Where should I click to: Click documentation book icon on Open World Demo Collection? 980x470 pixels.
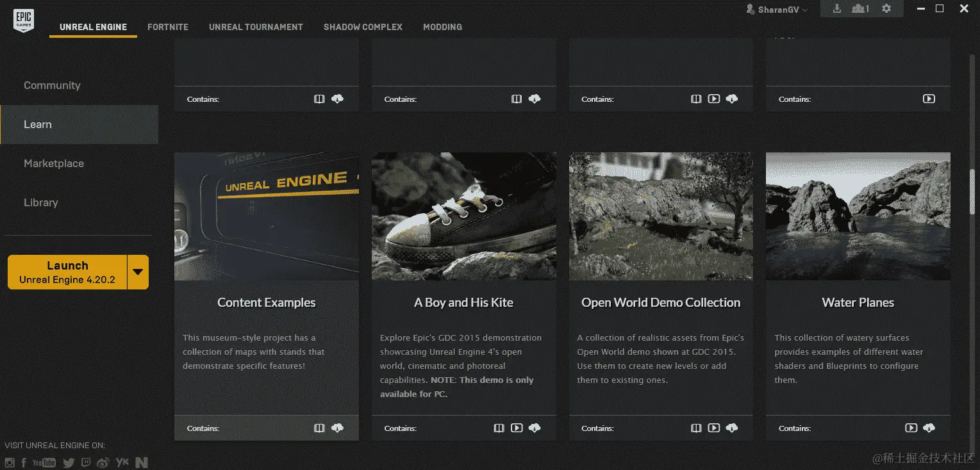[696, 428]
